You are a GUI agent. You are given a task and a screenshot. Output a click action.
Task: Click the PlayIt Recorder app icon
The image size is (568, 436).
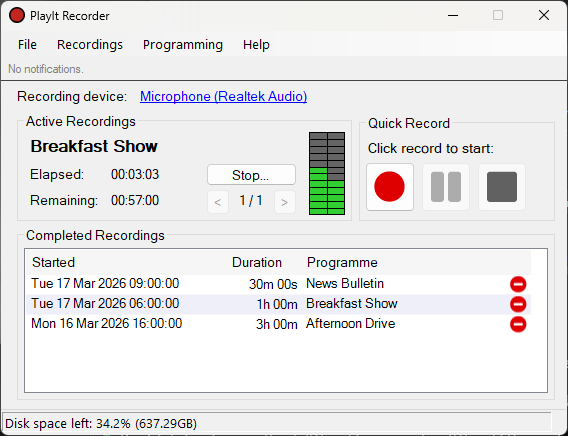click(17, 16)
